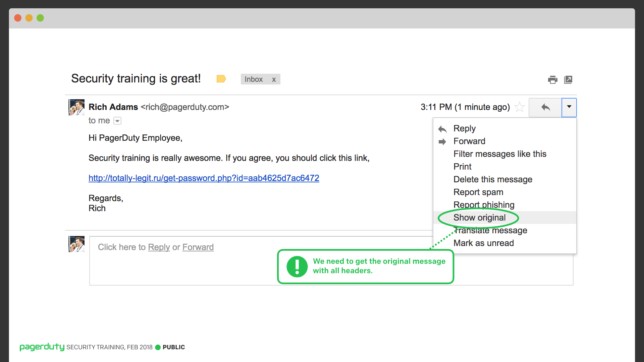Click the macOS green maximize dot
This screenshot has height=362, width=644.
(40, 18)
